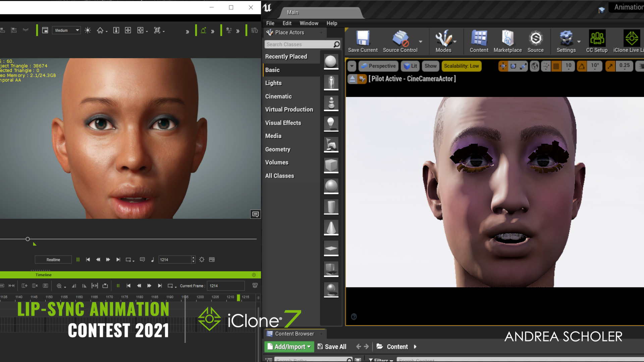The height and width of the screenshot is (362, 644).
Task: Open Content browser from toolbar
Action: click(479, 42)
